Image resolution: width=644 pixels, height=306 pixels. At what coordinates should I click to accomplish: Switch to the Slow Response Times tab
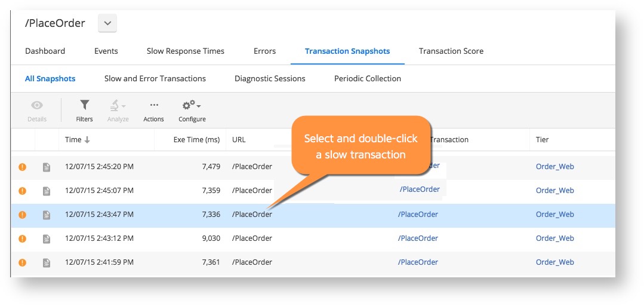185,51
